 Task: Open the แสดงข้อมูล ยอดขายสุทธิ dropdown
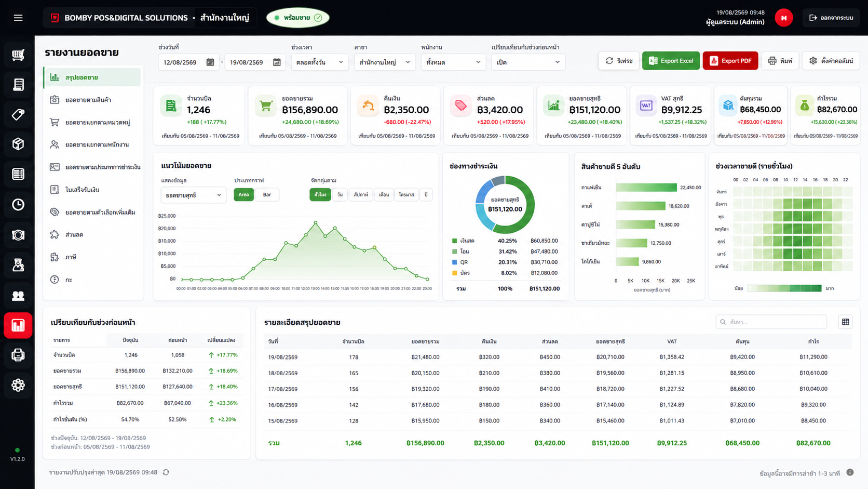click(x=193, y=195)
